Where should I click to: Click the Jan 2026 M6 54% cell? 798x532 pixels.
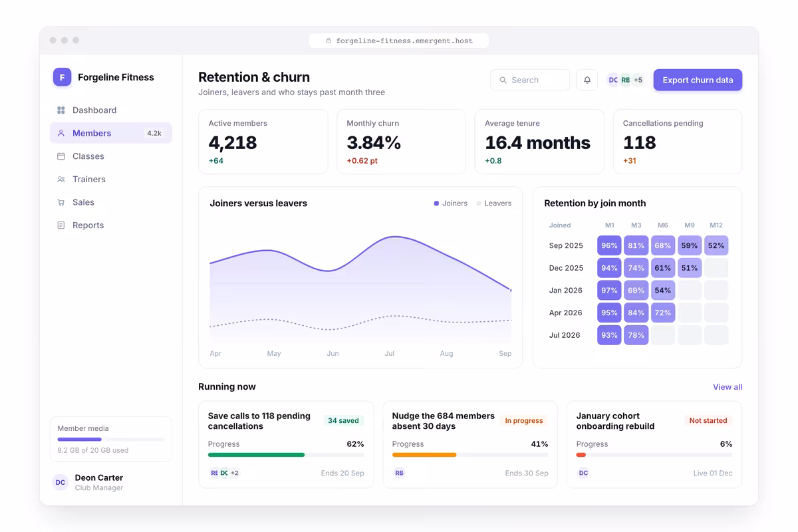click(x=663, y=291)
